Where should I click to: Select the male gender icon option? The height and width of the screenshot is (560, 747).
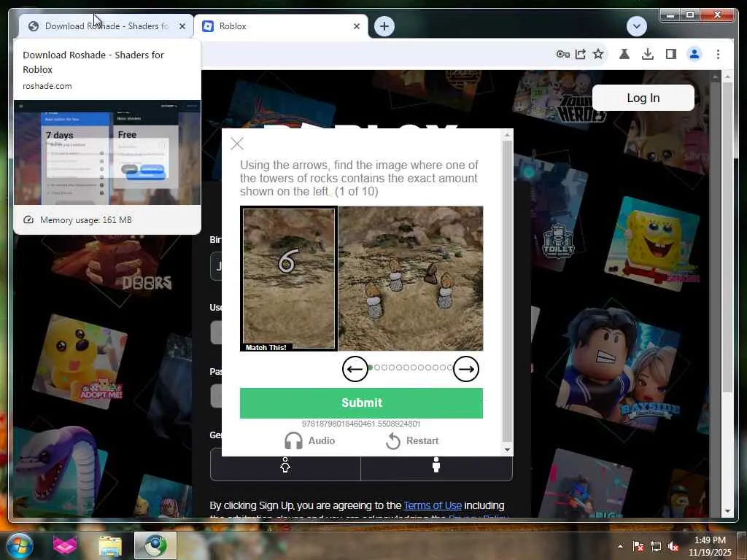[436, 464]
